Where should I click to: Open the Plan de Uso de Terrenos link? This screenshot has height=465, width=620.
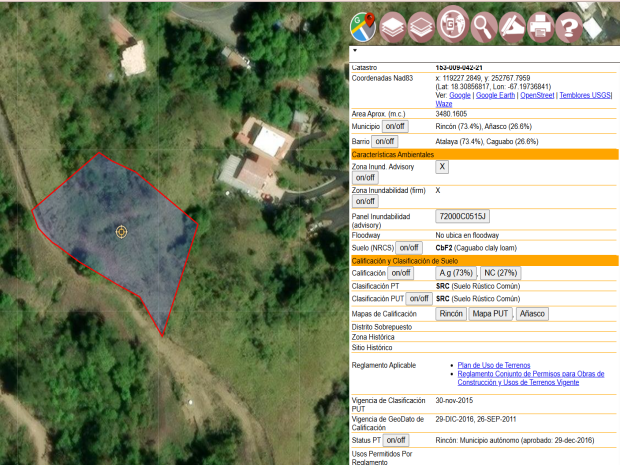(x=487, y=365)
